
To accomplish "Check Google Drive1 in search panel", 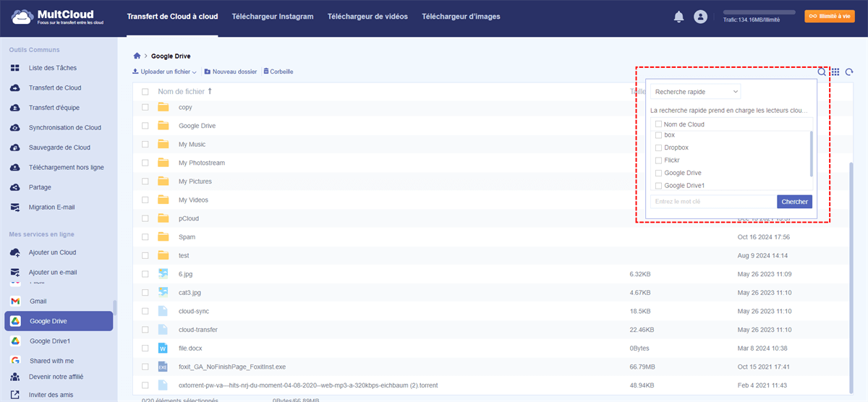I will point(658,186).
